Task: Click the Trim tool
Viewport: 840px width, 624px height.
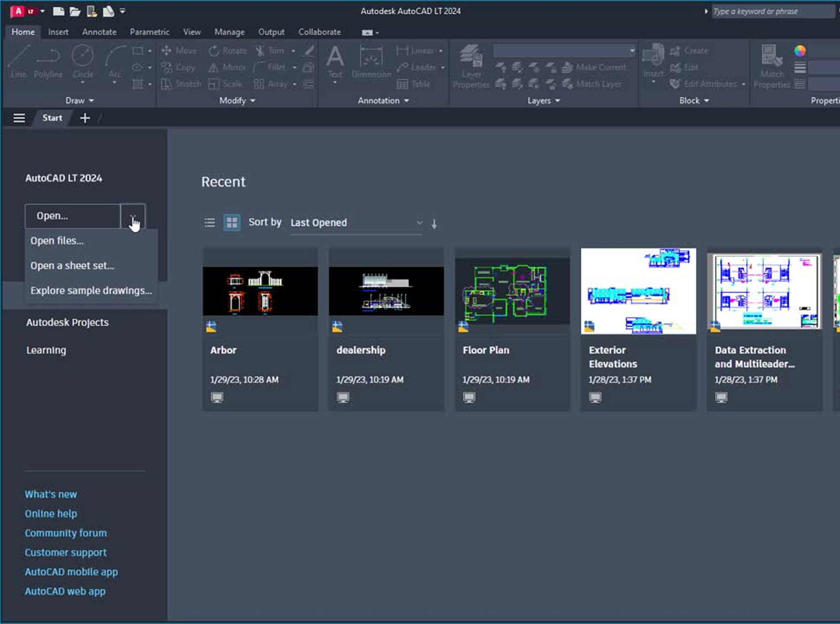Action: (x=270, y=51)
